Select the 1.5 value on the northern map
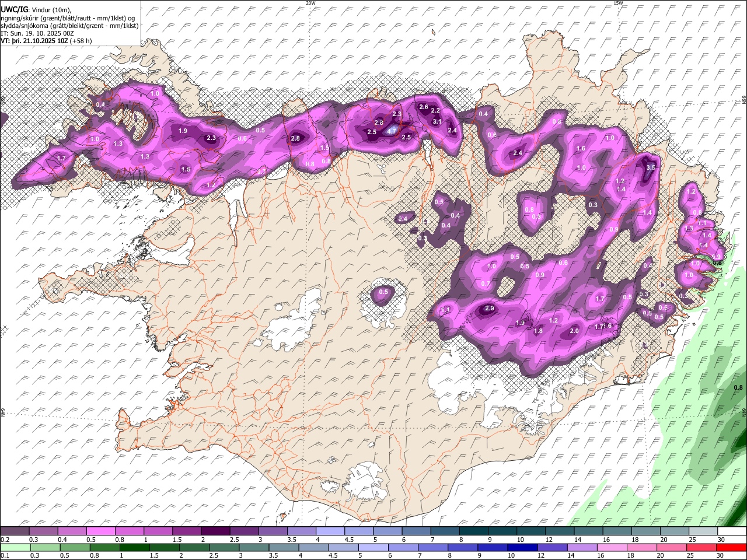The width and height of the screenshot is (747, 560). pos(324,148)
